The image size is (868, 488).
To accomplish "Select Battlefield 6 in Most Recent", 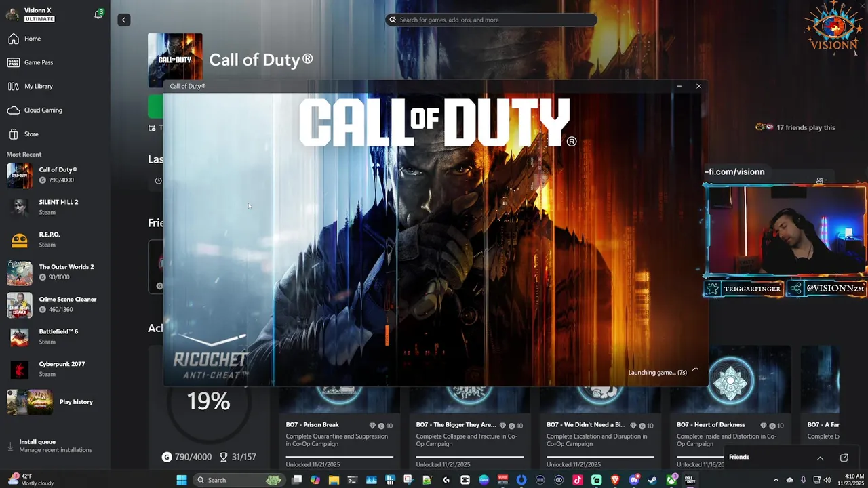I will 55,336.
